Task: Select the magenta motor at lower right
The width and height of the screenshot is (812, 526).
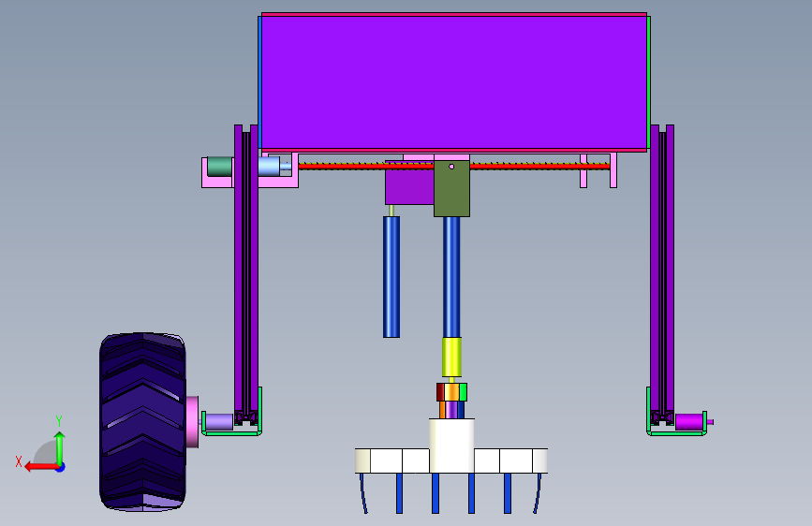Action: click(689, 422)
